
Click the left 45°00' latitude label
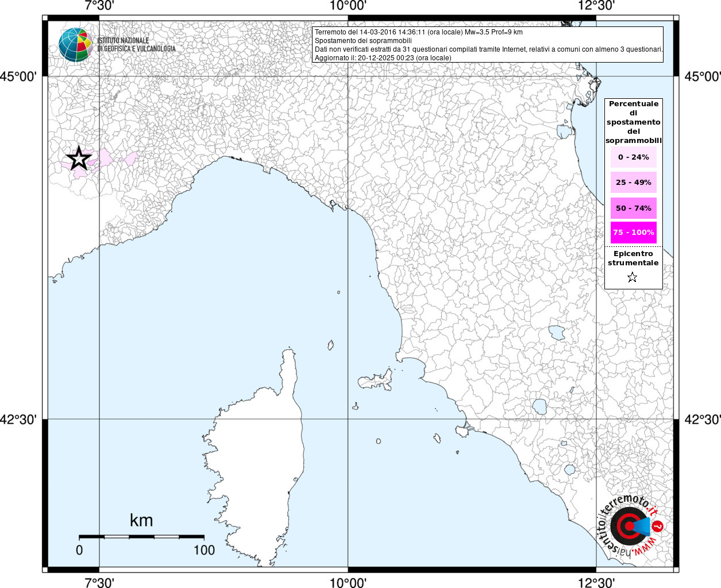[x=19, y=76]
